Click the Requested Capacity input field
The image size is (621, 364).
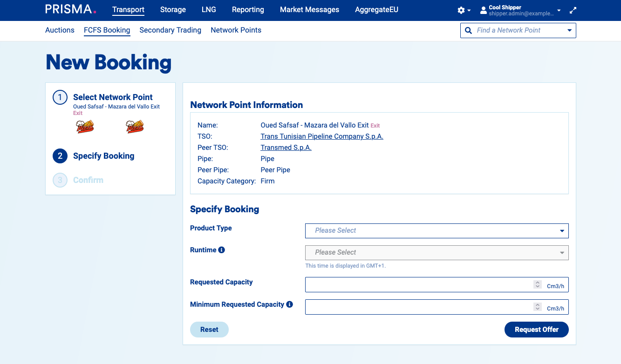437,285
